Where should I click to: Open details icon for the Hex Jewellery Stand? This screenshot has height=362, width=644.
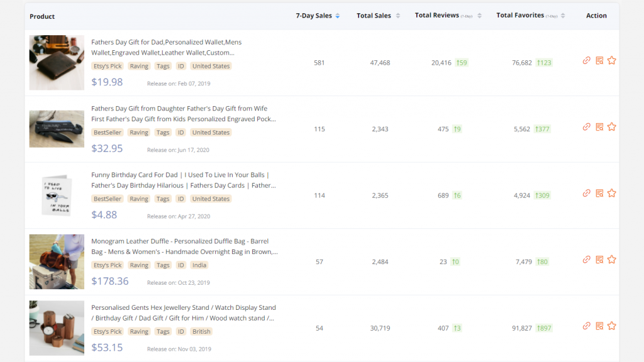pyautogui.click(x=599, y=326)
